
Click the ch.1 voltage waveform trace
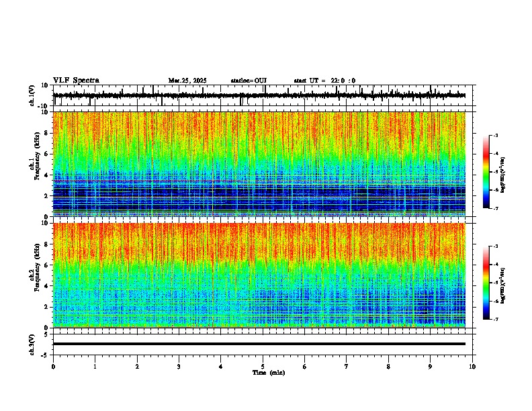pyautogui.click(x=259, y=95)
